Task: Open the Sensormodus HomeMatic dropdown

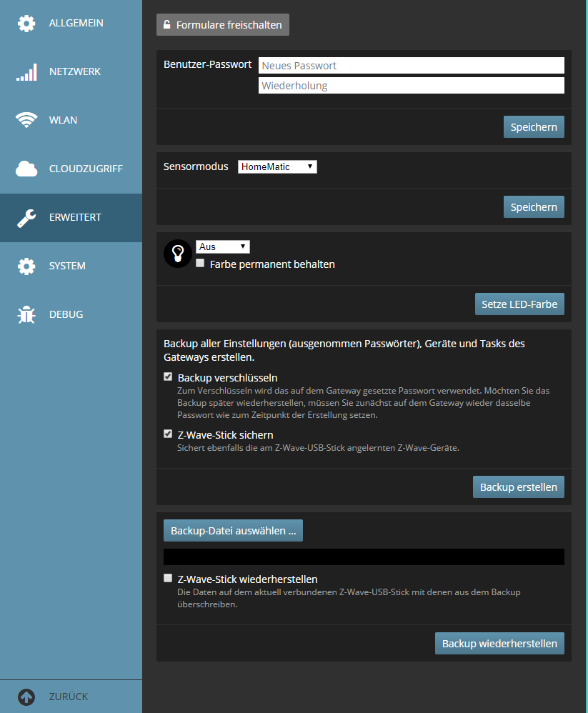Action: [277, 166]
